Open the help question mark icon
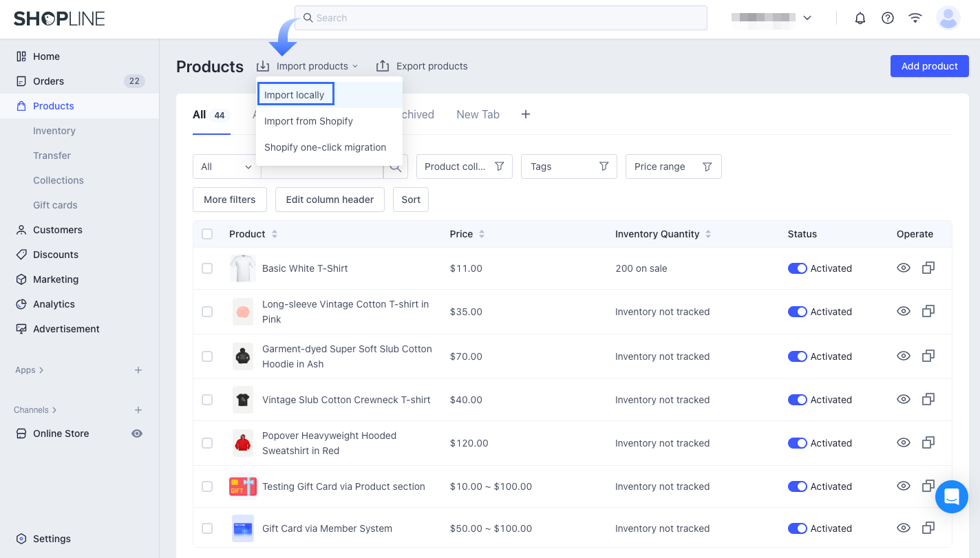 [x=888, y=18]
